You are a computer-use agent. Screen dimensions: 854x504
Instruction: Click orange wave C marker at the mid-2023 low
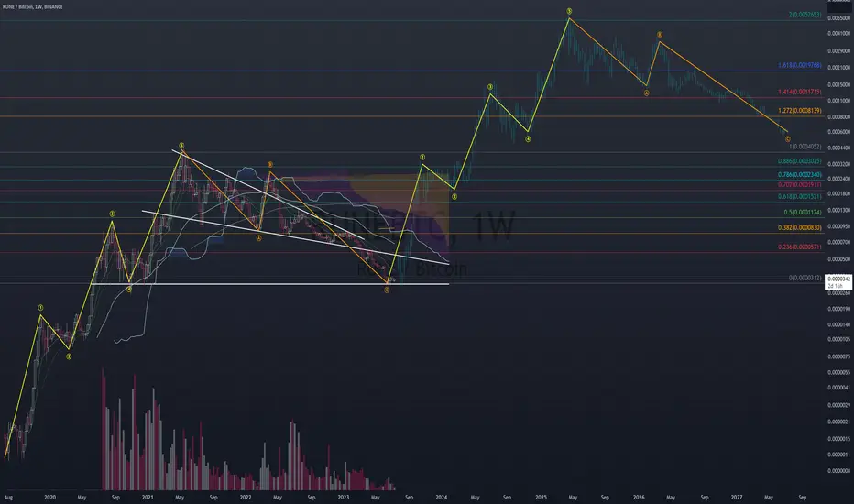[387, 290]
